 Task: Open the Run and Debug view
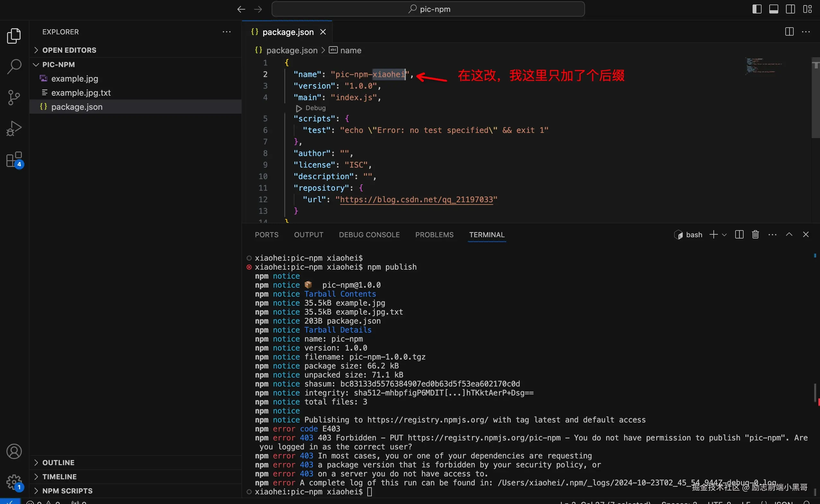[x=14, y=128]
